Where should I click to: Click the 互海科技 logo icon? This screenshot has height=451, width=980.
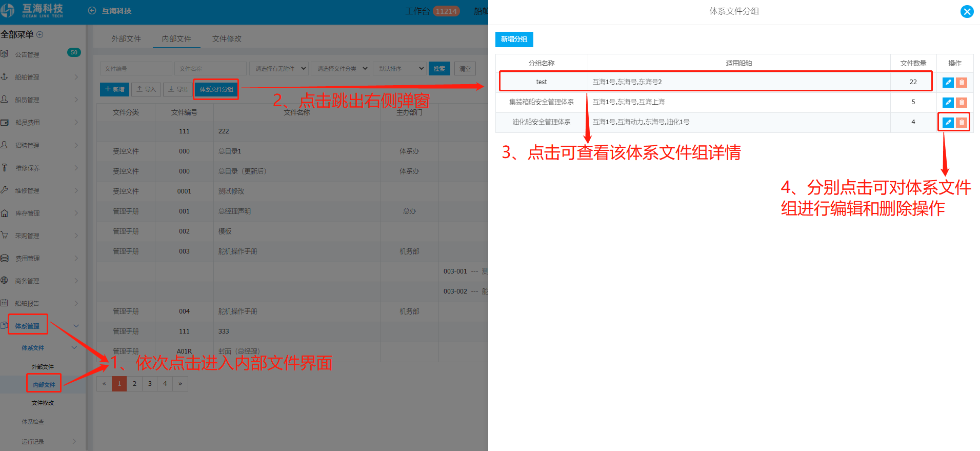[x=7, y=10]
